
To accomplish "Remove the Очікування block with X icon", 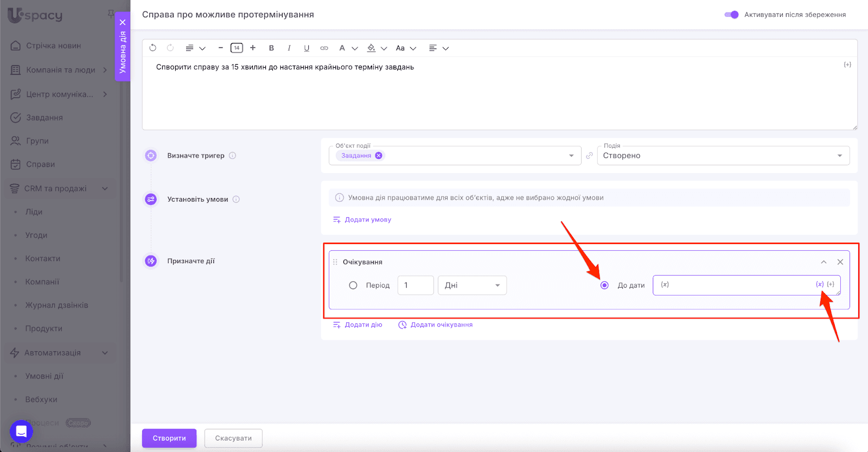I will pos(840,262).
